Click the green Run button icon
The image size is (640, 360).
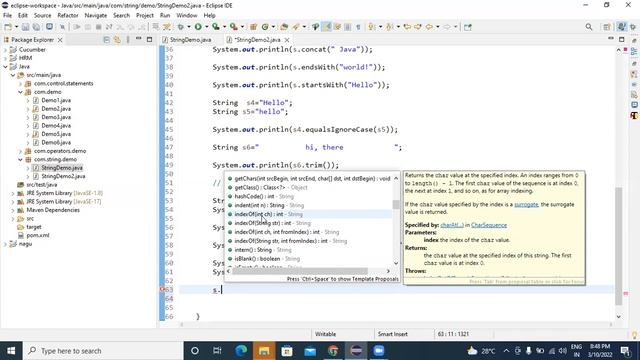tap(198, 27)
